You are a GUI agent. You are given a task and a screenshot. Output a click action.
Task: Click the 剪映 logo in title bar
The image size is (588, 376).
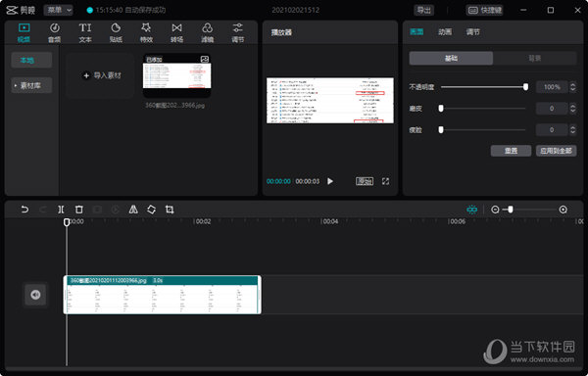click(21, 10)
